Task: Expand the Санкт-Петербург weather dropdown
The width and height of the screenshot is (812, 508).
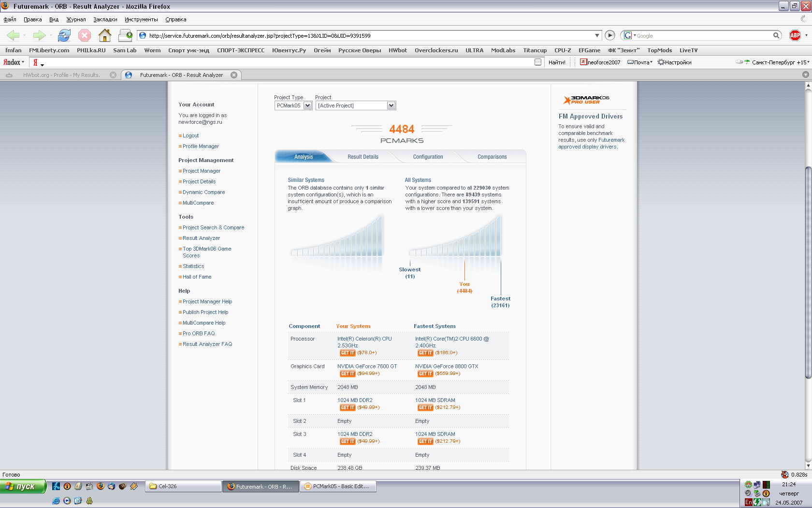Action: (809, 62)
